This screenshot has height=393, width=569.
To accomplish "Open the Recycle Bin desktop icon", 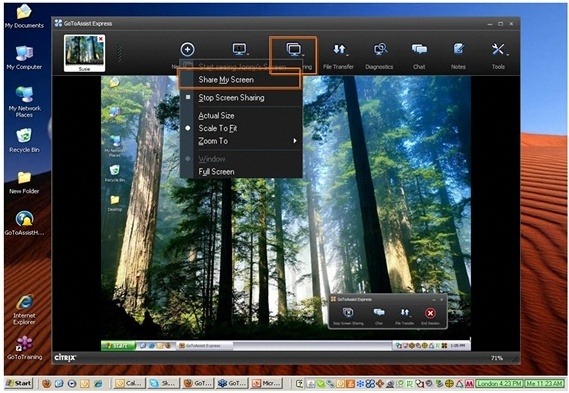I will [24, 140].
